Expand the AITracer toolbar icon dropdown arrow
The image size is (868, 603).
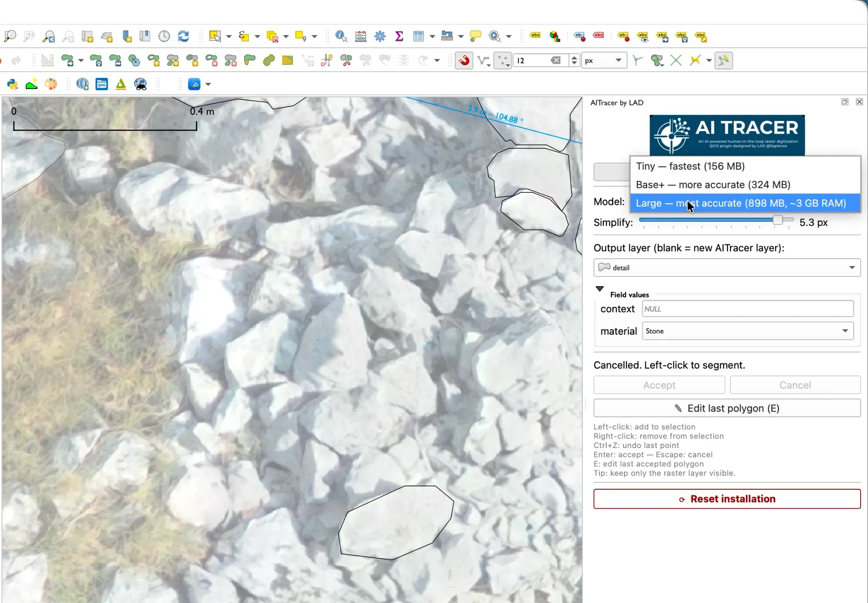[208, 84]
